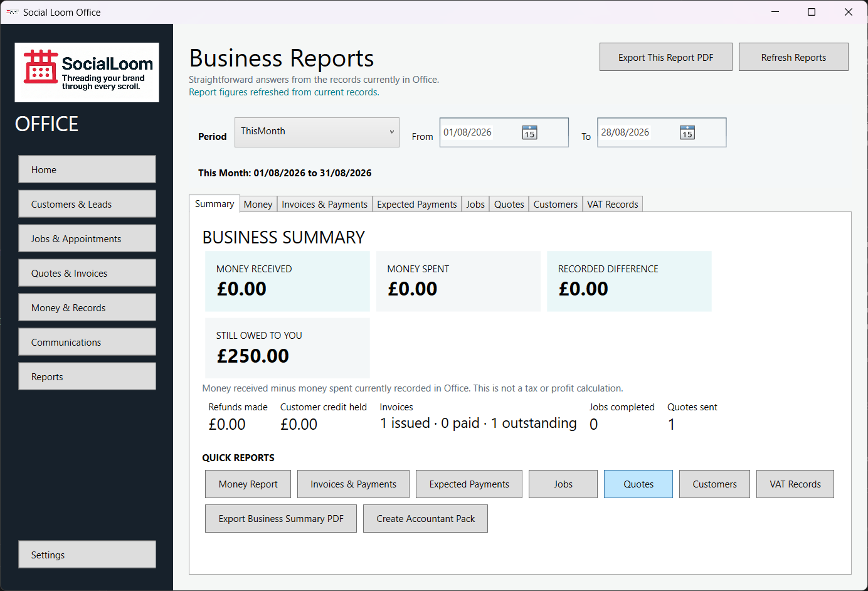Image resolution: width=868 pixels, height=591 pixels.
Task: Click the Quotes sent label
Action: point(692,407)
